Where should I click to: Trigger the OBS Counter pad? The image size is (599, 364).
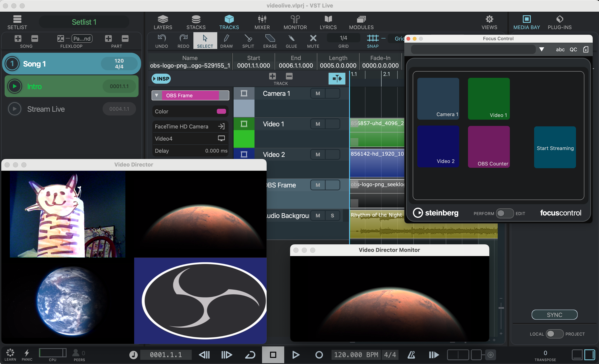[x=489, y=147]
